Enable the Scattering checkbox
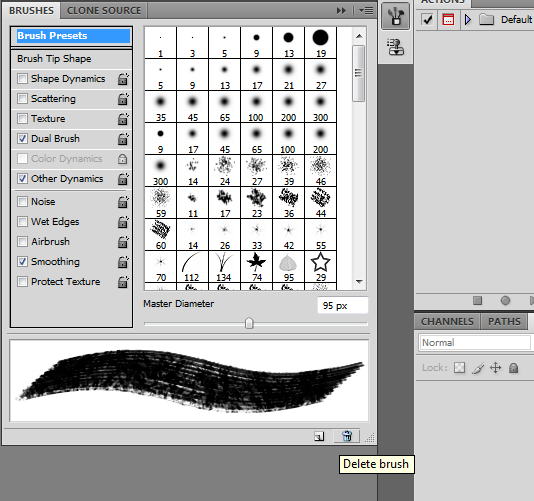The image size is (534, 501). click(22, 99)
